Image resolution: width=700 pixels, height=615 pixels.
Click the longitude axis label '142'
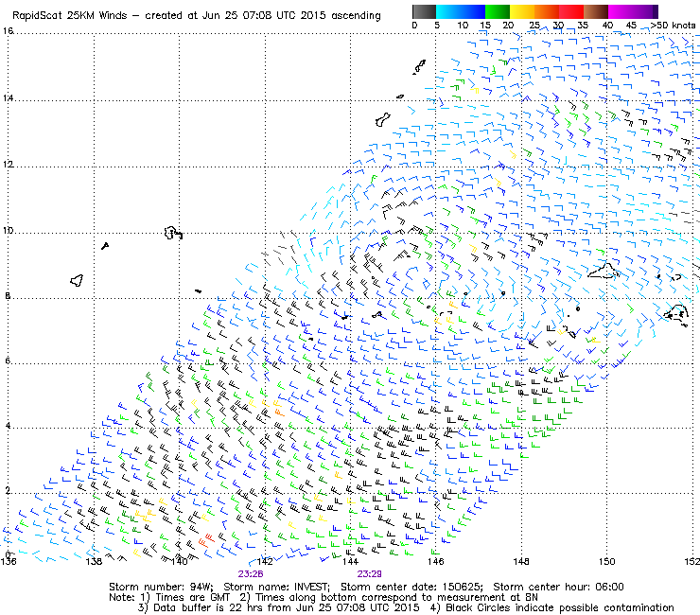tap(265, 561)
